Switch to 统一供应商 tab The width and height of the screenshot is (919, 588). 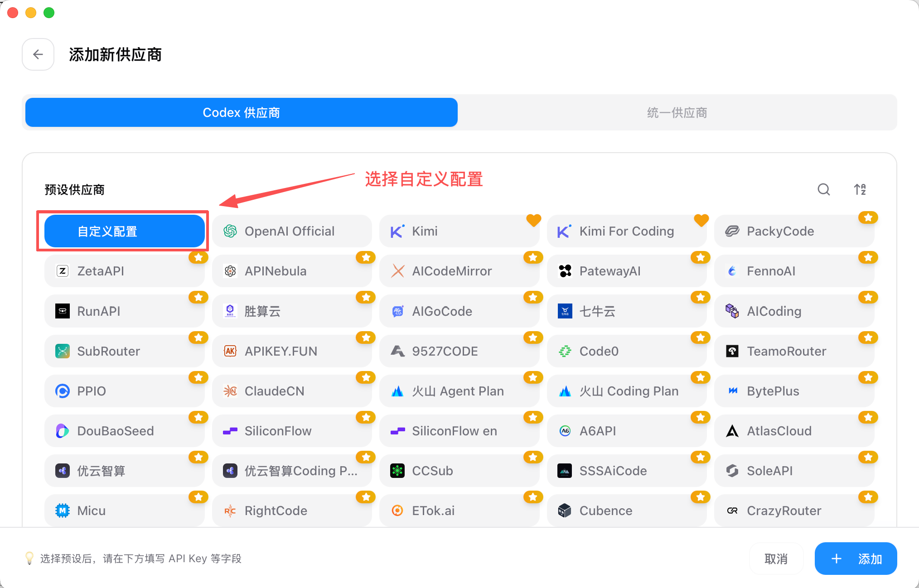[677, 112]
